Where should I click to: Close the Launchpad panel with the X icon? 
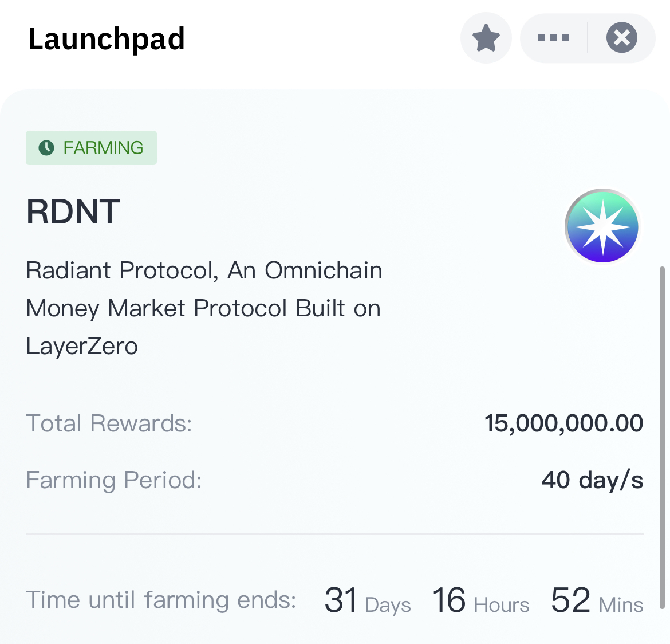point(621,38)
